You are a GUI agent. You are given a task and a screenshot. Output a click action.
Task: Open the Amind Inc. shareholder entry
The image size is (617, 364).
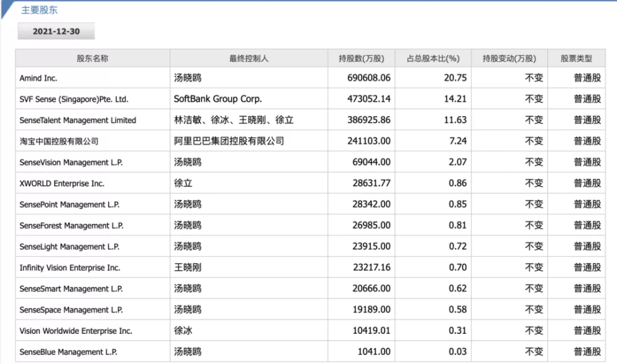point(38,78)
